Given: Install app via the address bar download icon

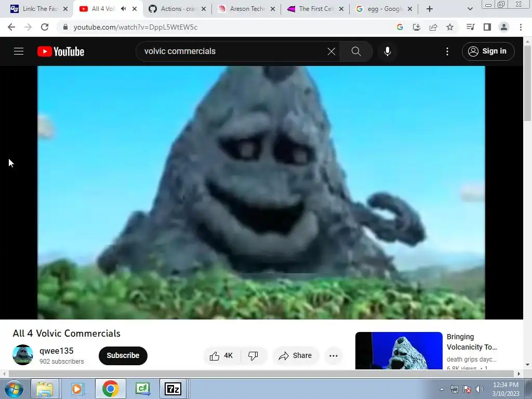Looking at the screenshot, I should coord(416,27).
